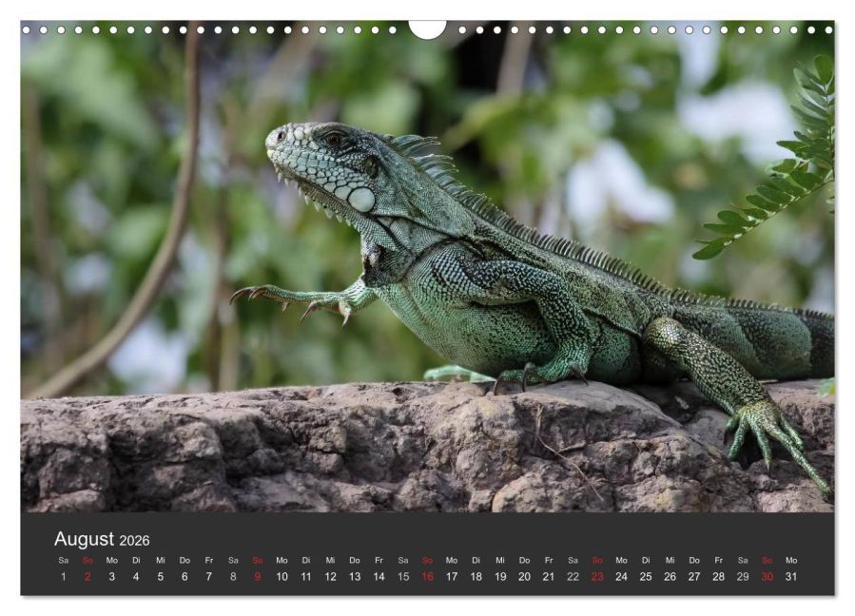Select day 4 in the calendar
Screen dimensions: 855x616
(x=136, y=577)
